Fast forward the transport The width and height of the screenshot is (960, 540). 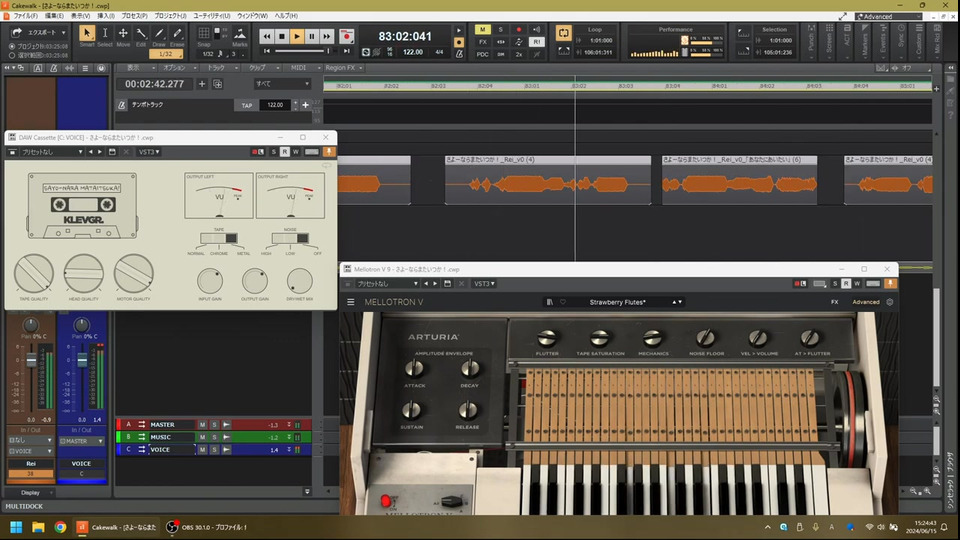coord(327,37)
